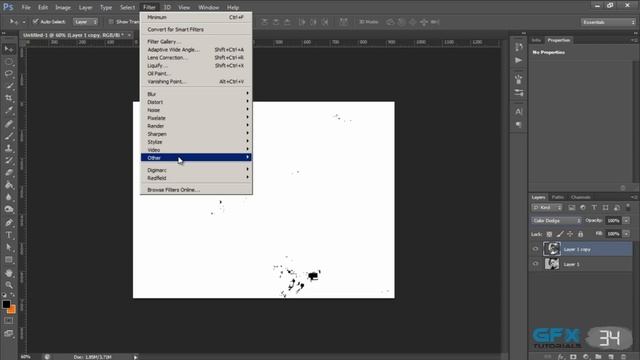Open the Sharpen submenu entry
Image resolution: width=640 pixels, height=360 pixels.
coord(196,134)
